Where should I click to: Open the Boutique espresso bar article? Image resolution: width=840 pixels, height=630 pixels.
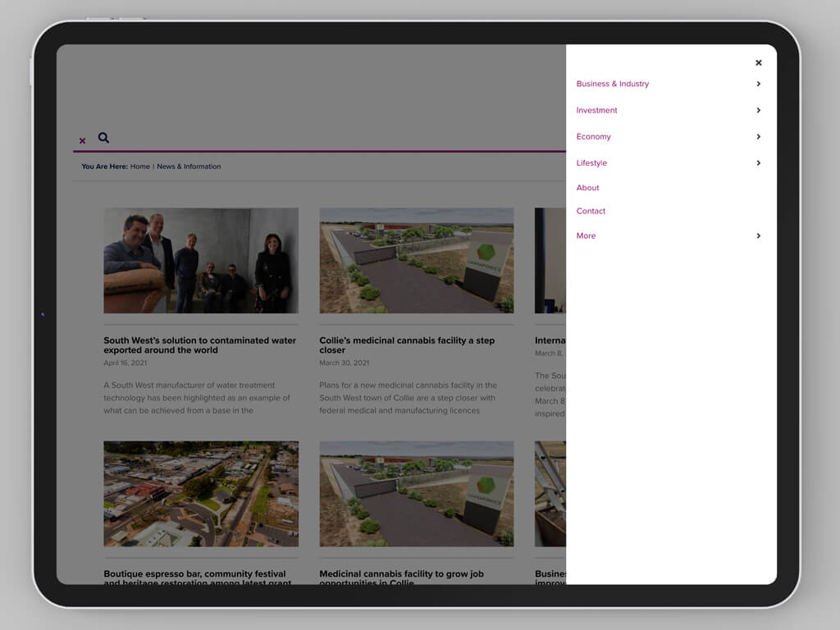[x=194, y=577]
